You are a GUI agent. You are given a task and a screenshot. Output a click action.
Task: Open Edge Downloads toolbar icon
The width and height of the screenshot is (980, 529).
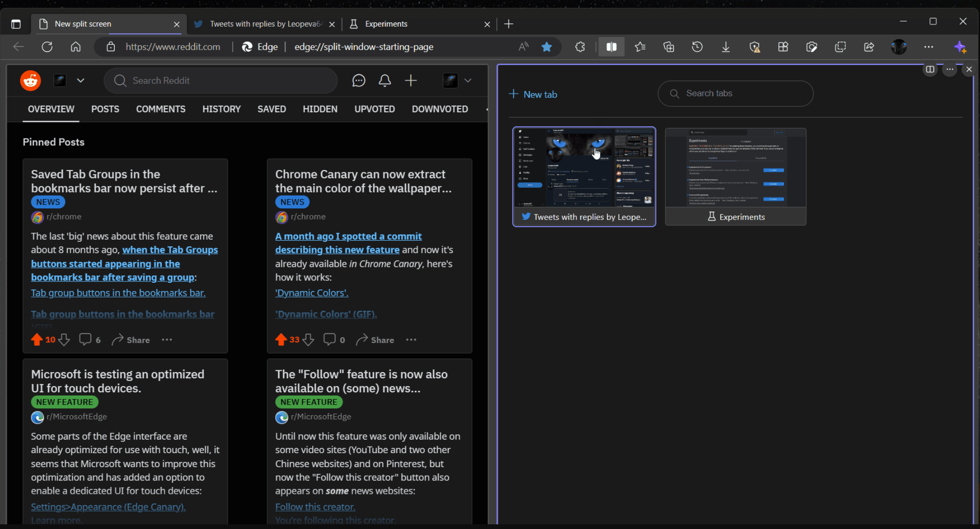[x=726, y=47]
